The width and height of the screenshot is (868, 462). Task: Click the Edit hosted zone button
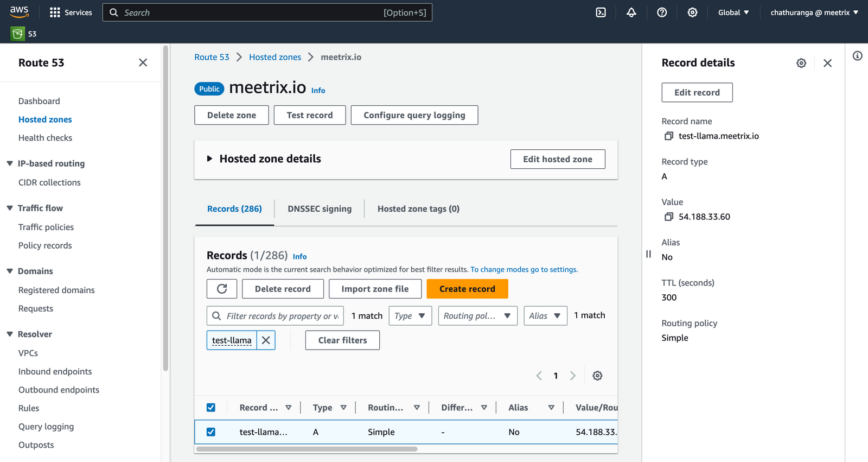(558, 159)
